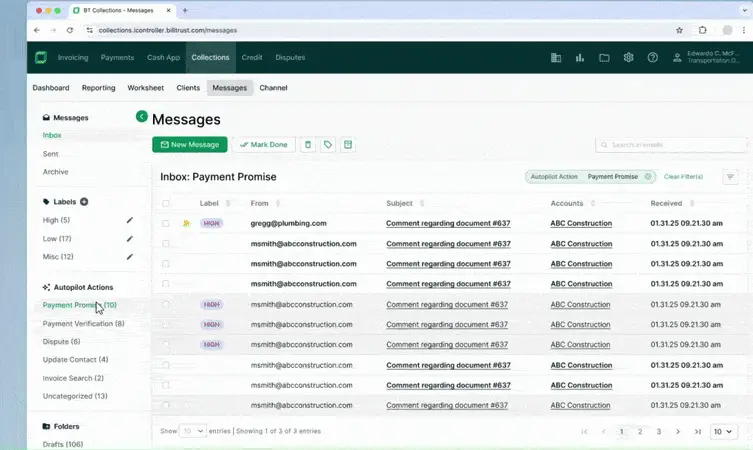Sort by From column
Image resolution: width=753 pixels, height=450 pixels.
278,204
